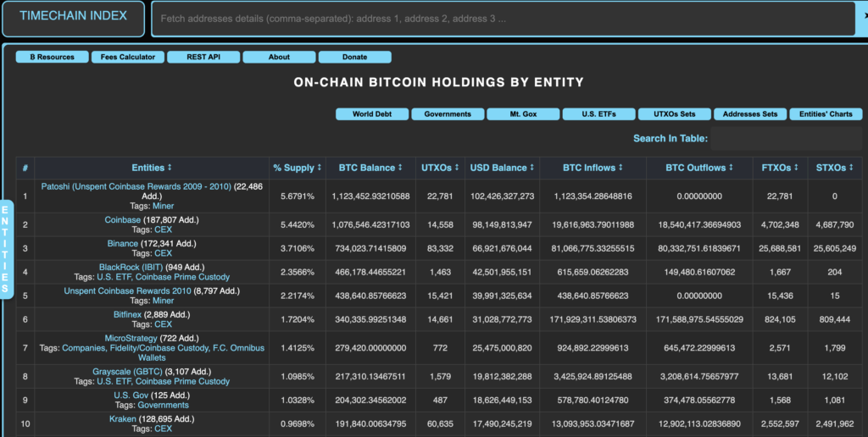
Task: Sort by STXOs column header
Action: click(835, 168)
